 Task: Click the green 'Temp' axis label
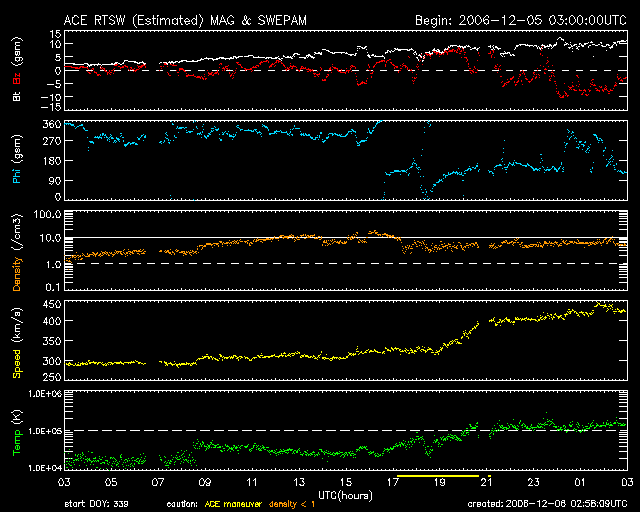[17, 443]
